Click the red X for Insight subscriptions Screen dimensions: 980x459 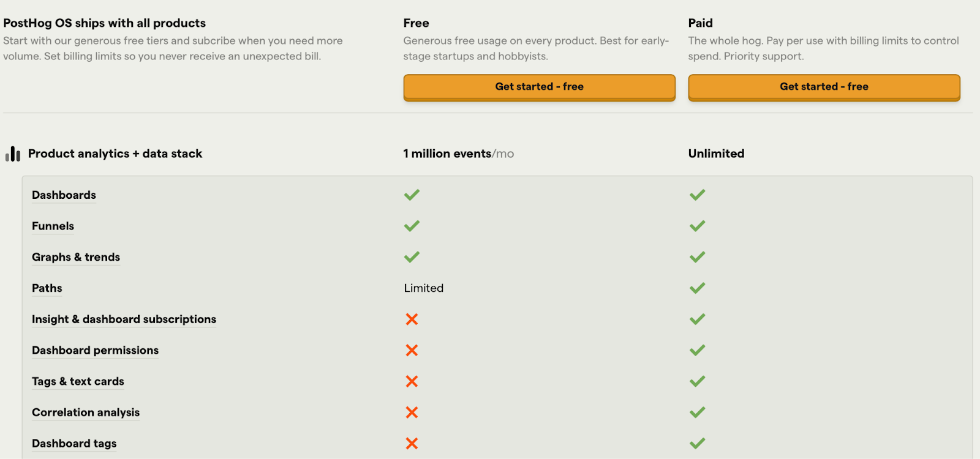[x=412, y=319]
